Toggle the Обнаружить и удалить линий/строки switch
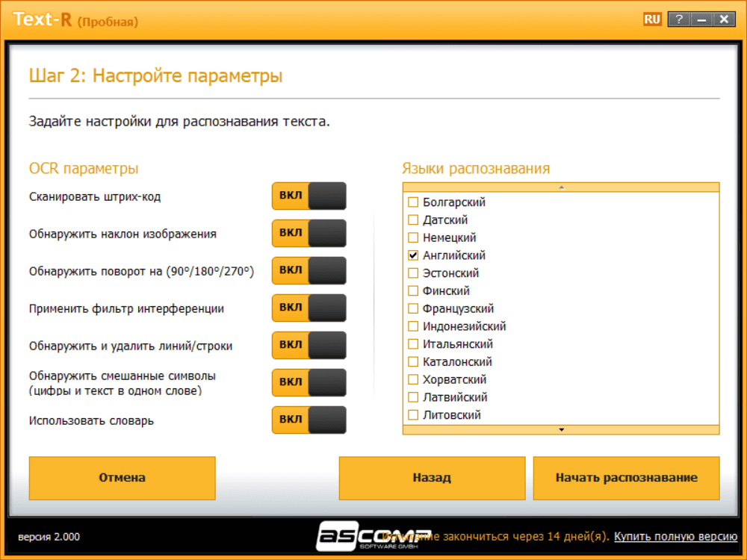 click(x=309, y=345)
